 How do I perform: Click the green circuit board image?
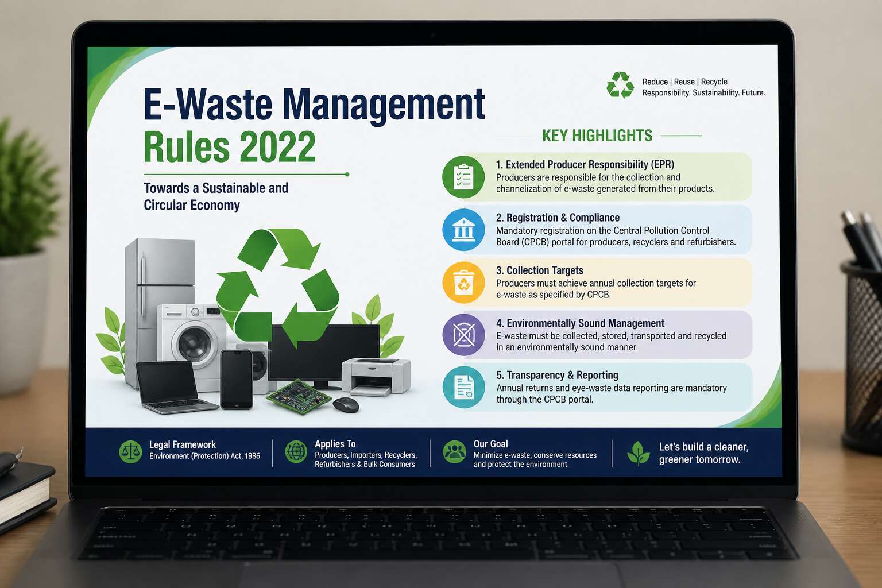tap(299, 396)
